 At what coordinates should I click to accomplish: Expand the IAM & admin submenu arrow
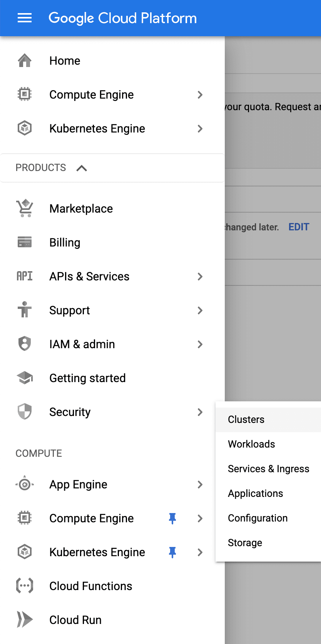point(200,344)
